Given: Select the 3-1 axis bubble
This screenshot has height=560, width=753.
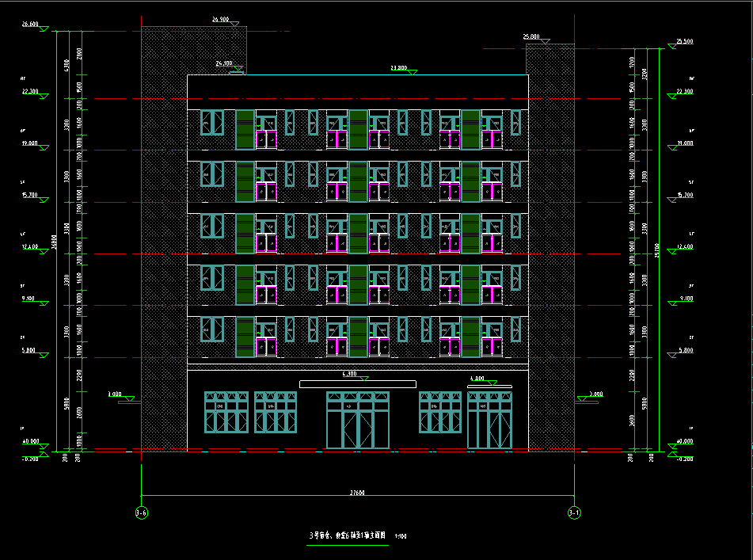Looking at the screenshot, I should tap(573, 513).
